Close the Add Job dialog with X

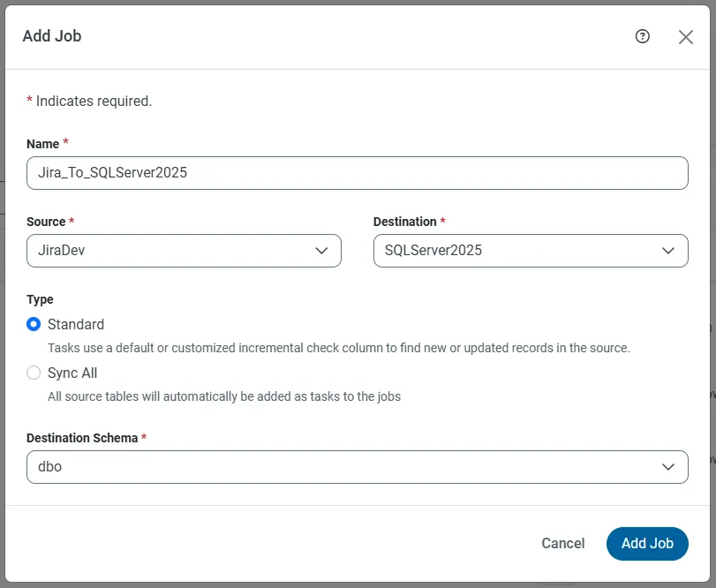click(686, 37)
